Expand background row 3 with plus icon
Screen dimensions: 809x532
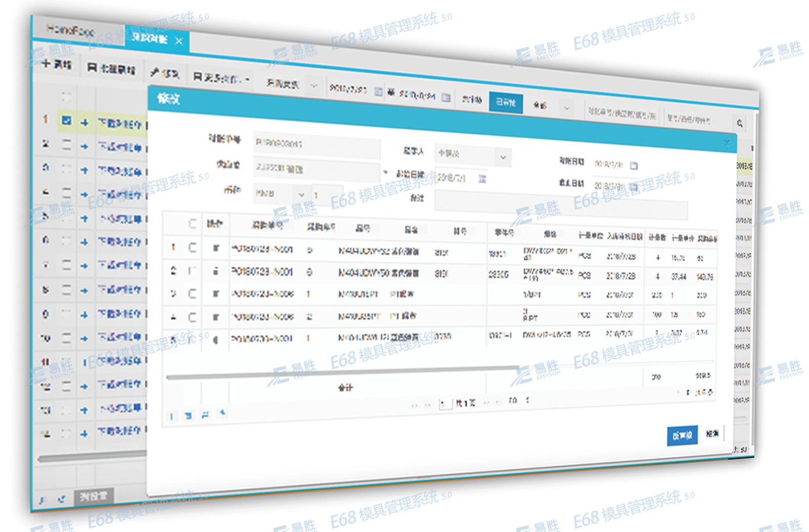(x=84, y=170)
